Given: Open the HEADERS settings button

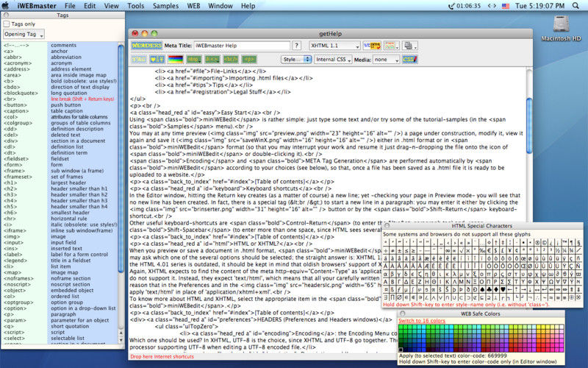Looking at the screenshot, I should pos(146,46).
